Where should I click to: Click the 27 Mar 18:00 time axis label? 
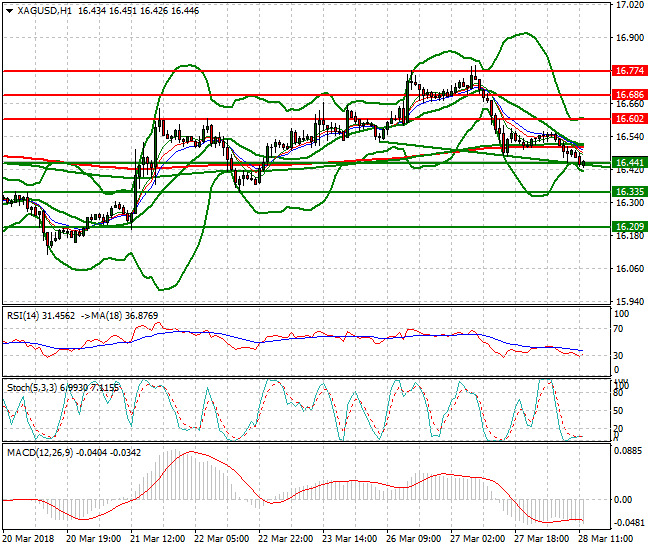tap(541, 539)
